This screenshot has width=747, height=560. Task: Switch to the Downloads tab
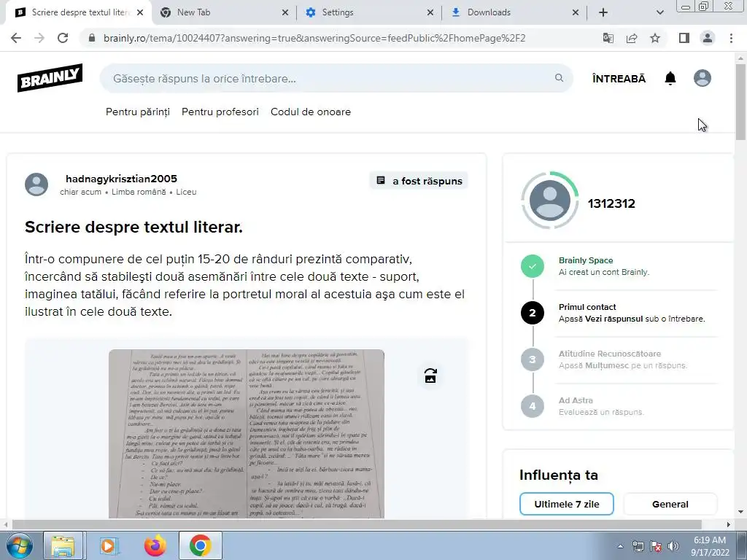click(514, 12)
